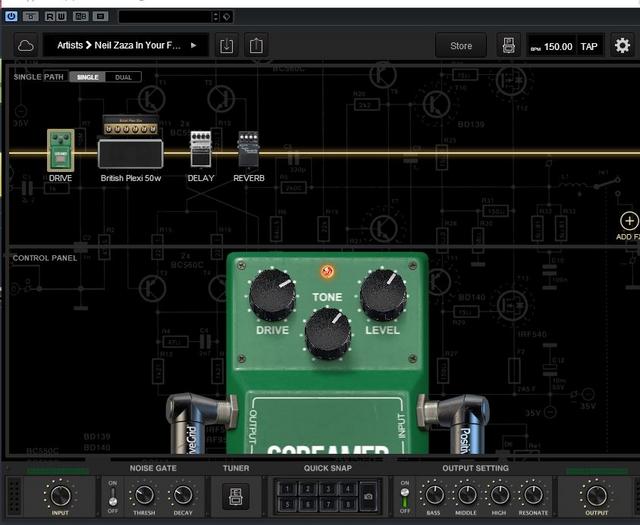Select Quick Snap slot 1
This screenshot has height=525, width=640.
(287, 489)
